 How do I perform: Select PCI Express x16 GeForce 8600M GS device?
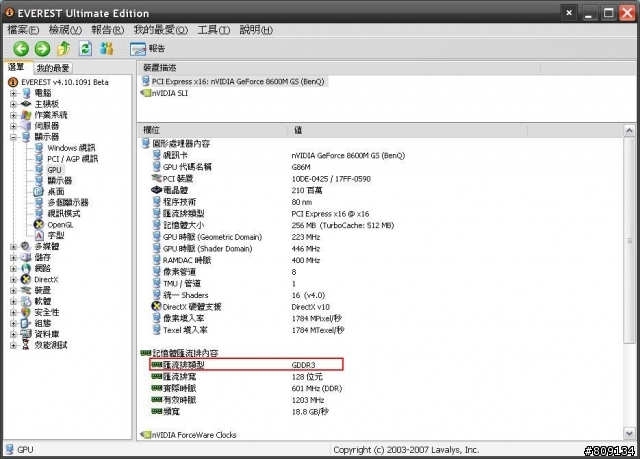point(233,82)
